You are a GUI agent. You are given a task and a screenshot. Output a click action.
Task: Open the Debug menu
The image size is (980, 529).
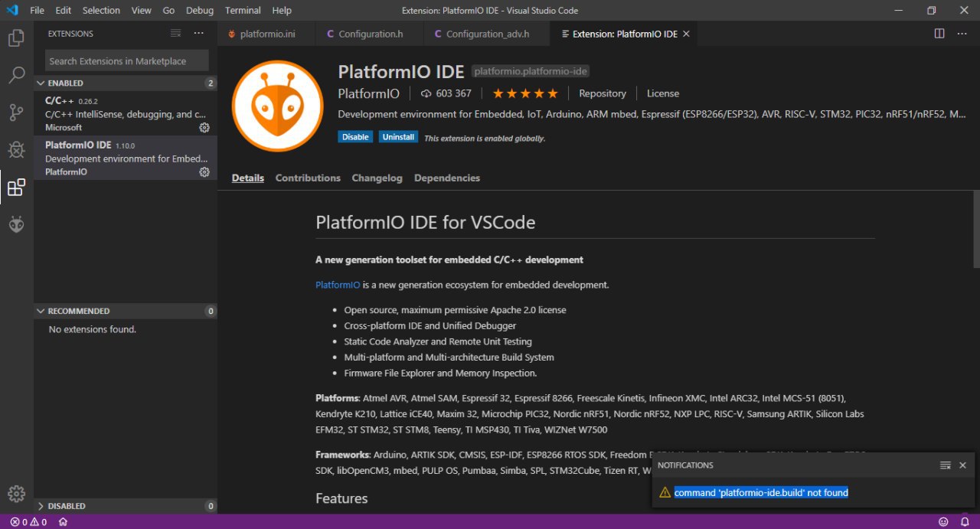200,10
